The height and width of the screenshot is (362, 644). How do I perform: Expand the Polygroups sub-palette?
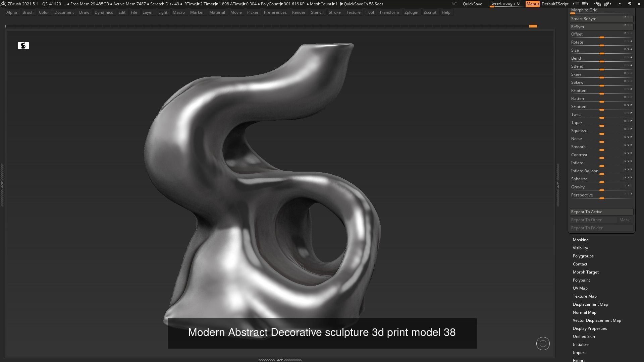(x=583, y=256)
